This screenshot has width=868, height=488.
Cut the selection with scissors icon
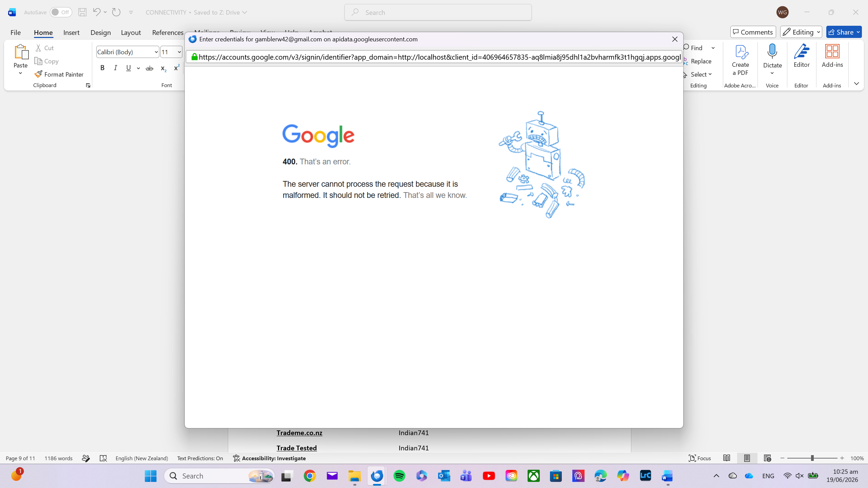(39, 48)
